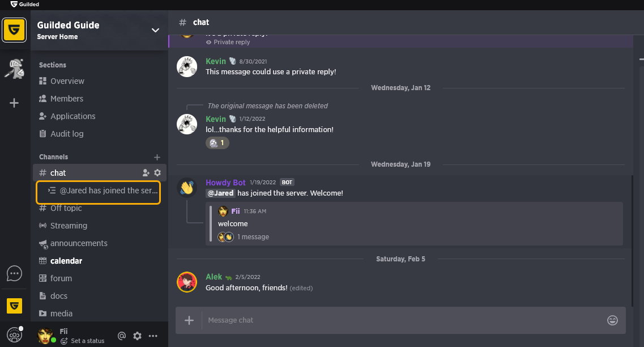Toggle the reaction on Kevin's message
644x347 pixels.
(x=217, y=143)
